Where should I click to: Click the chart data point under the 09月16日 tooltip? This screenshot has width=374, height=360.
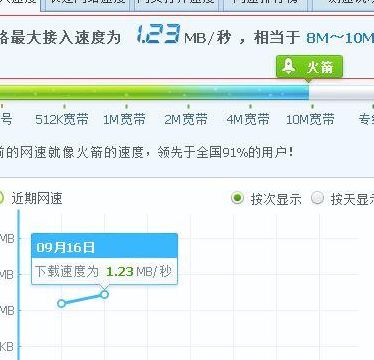click(x=104, y=294)
